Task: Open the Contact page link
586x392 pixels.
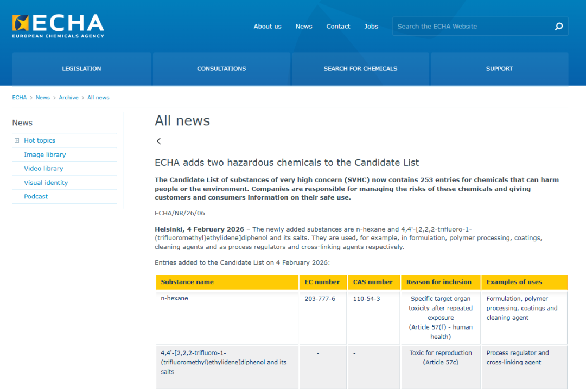Action: (x=338, y=27)
